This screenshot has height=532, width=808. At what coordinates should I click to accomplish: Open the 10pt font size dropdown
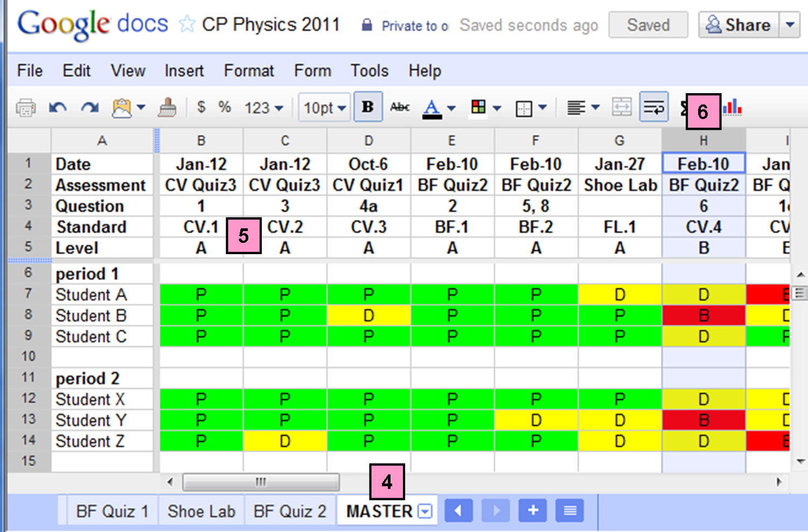click(x=324, y=108)
